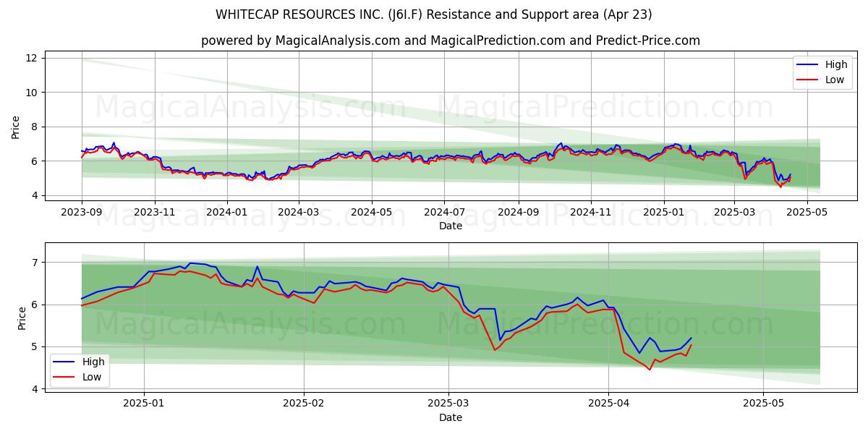Click the '2024-09' date tick label
This screenshot has width=868, height=434.
[x=518, y=212]
